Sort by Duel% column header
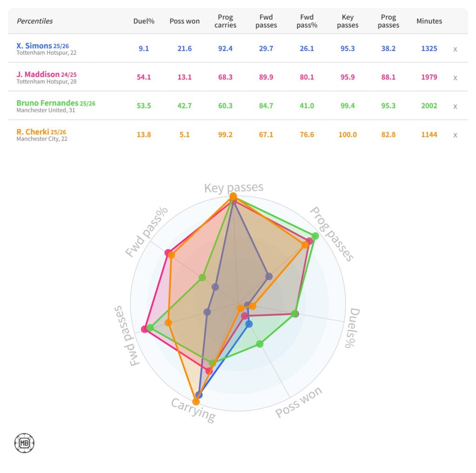476x473 pixels. tap(144, 21)
